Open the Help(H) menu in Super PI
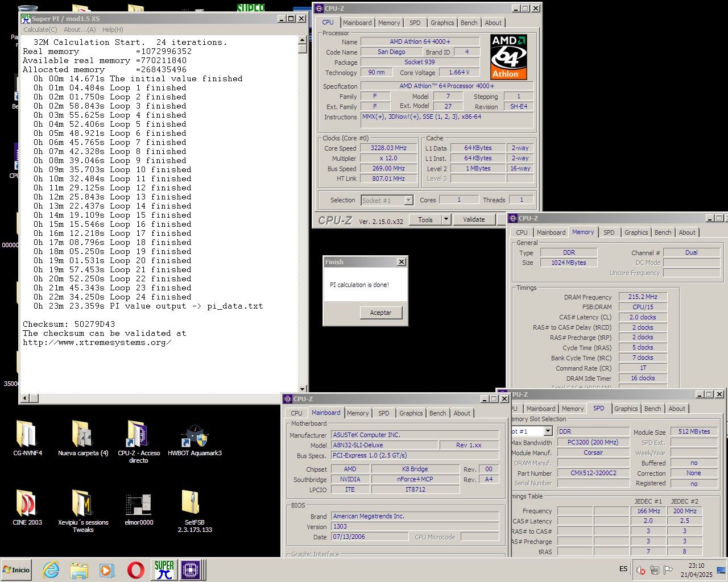Image resolution: width=728 pixels, height=582 pixels. pyautogui.click(x=113, y=30)
